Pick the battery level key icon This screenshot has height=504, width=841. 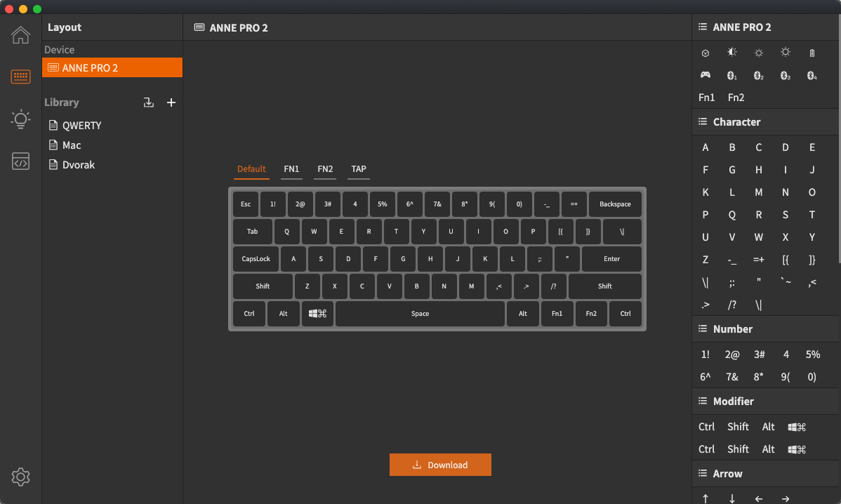(812, 53)
